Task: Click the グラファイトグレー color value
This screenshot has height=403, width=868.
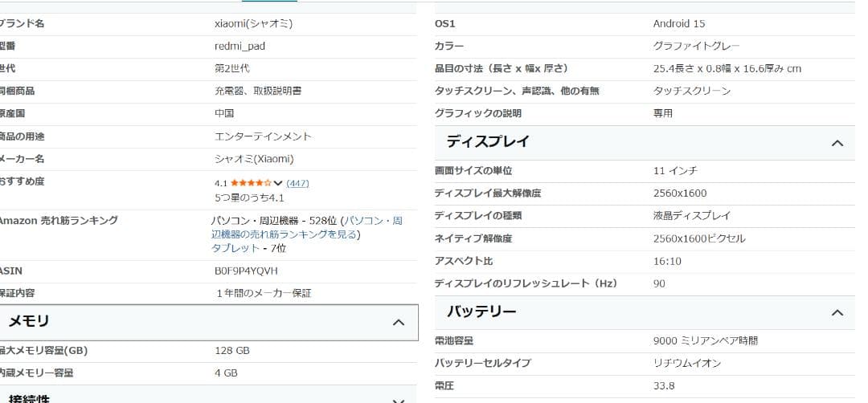Action: [696, 46]
